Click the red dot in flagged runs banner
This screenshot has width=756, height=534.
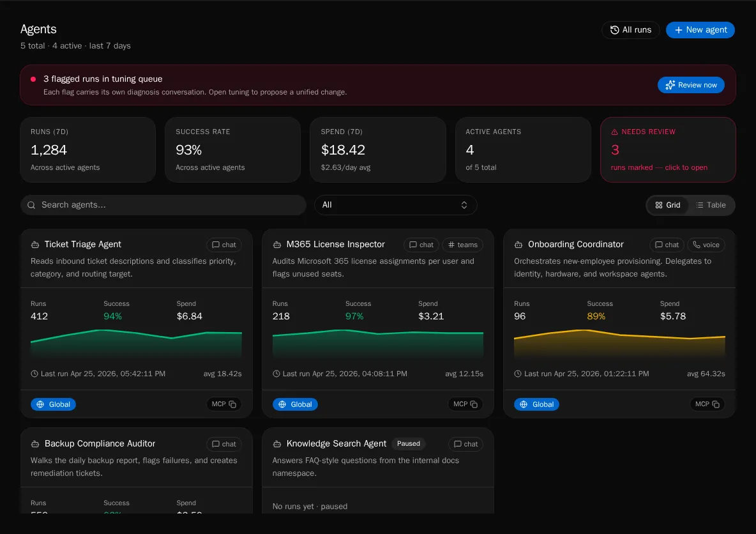click(33, 79)
